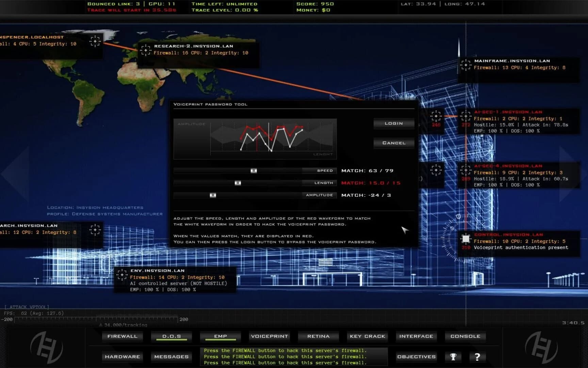The width and height of the screenshot is (588, 368).
Task: Click the trophy icon beside OBJECTIVES
Action: pos(453,357)
